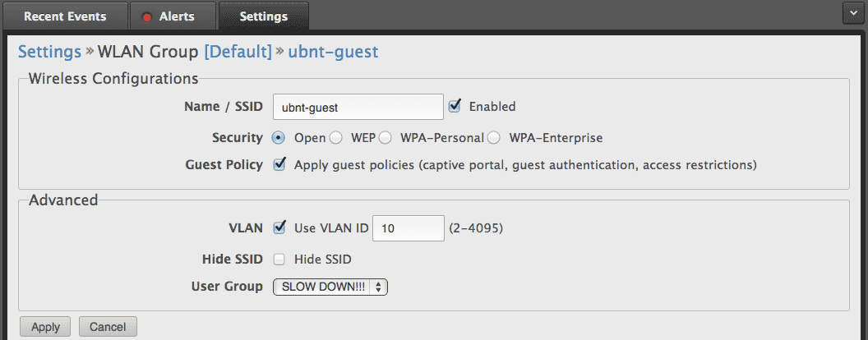Click the VLAN ID number field

pyautogui.click(x=408, y=228)
